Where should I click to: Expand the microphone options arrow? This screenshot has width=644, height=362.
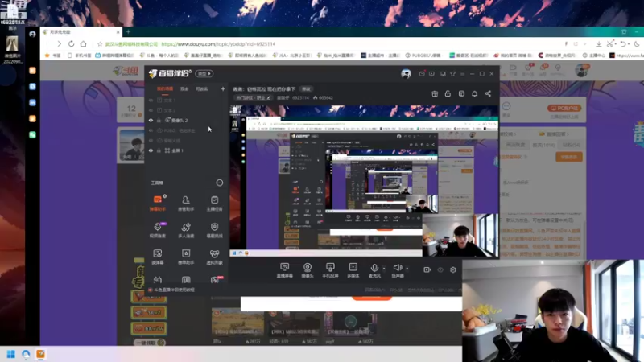384,269
